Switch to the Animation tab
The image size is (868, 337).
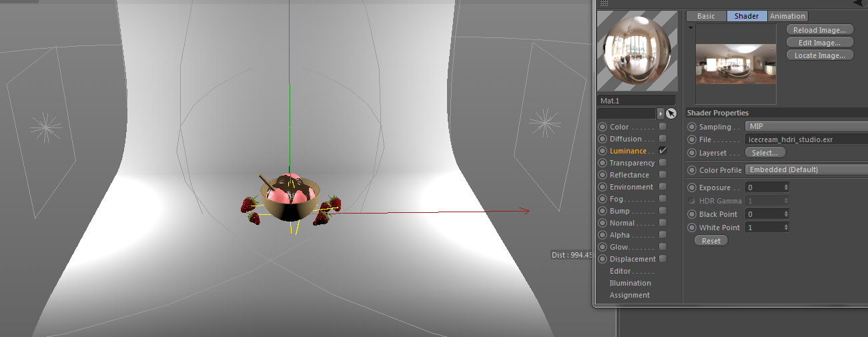coord(787,16)
